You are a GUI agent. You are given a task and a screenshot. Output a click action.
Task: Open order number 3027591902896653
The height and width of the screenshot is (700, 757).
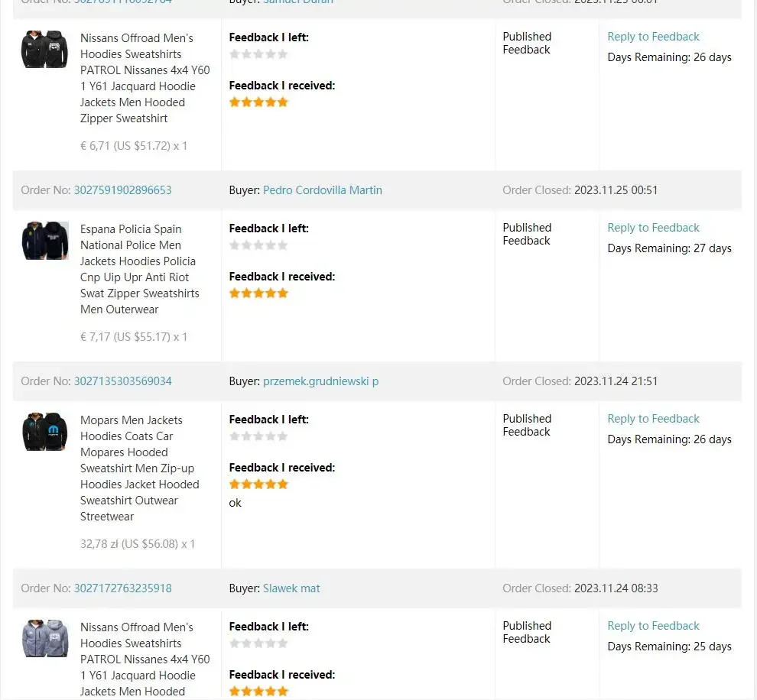[x=122, y=190]
